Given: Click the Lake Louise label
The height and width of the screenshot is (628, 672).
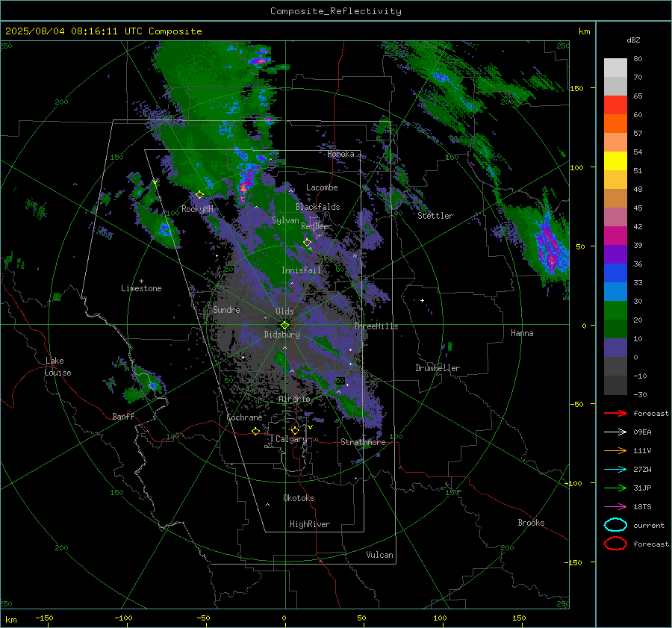Looking at the screenshot, I should 57,367.
